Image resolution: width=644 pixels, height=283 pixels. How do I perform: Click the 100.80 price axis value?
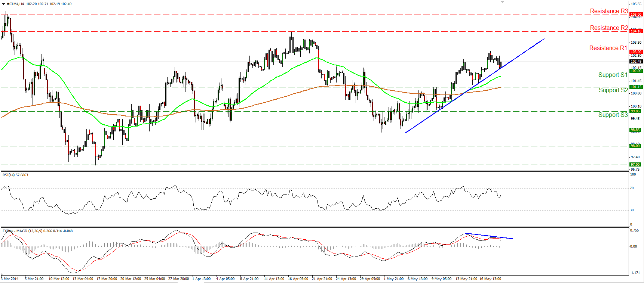636,93
